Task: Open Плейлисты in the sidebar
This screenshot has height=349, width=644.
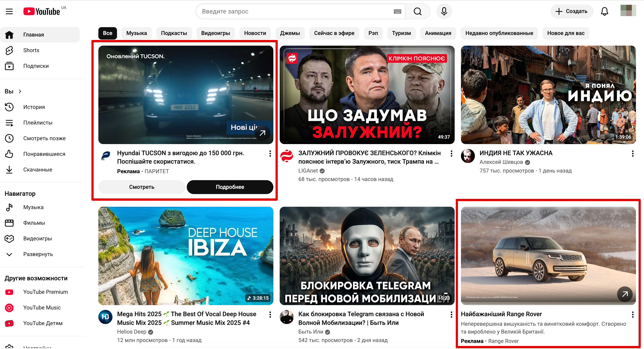Action: [40, 123]
